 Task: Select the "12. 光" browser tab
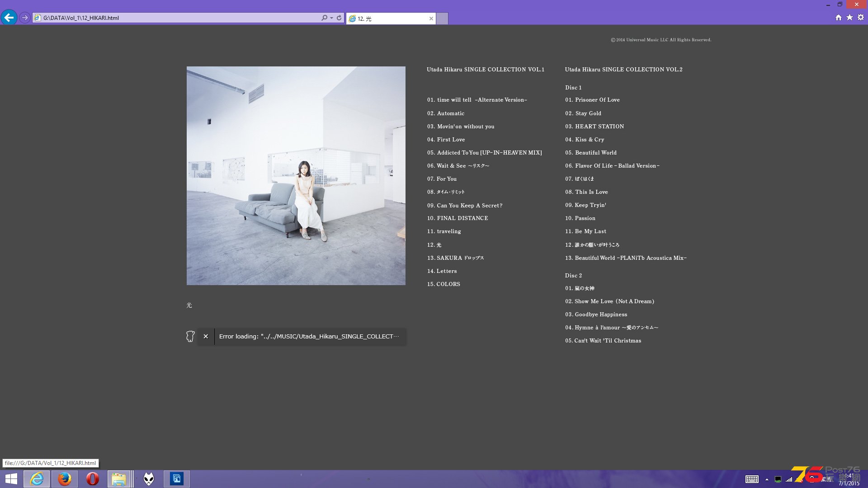click(x=391, y=19)
